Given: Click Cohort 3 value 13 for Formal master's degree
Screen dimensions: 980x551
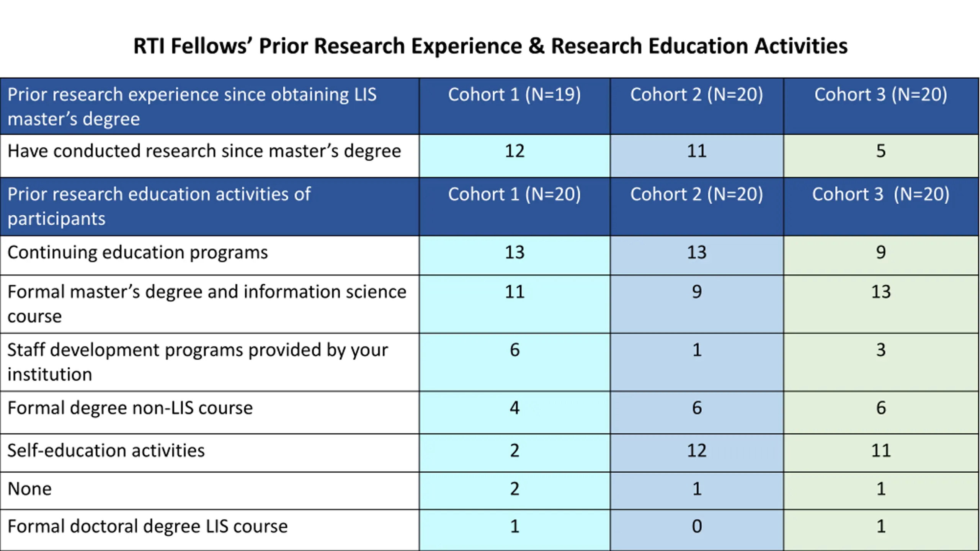Looking at the screenshot, I should (x=880, y=292).
